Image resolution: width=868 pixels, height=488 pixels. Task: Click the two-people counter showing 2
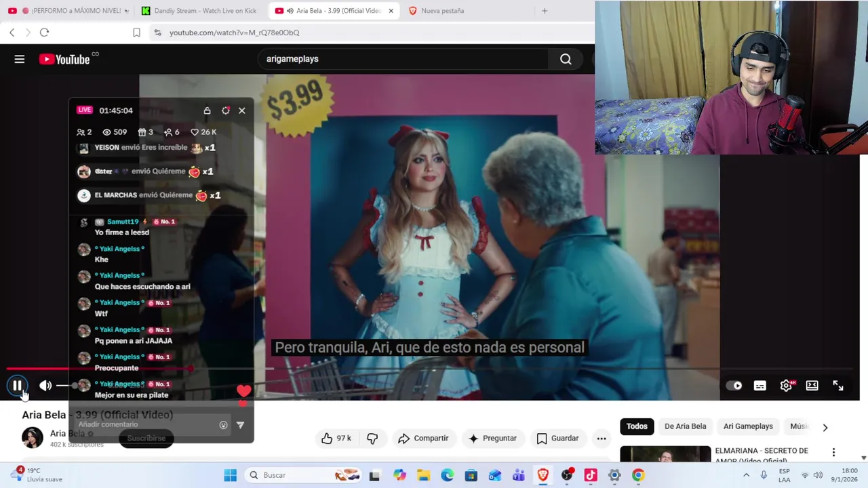pyautogui.click(x=84, y=132)
